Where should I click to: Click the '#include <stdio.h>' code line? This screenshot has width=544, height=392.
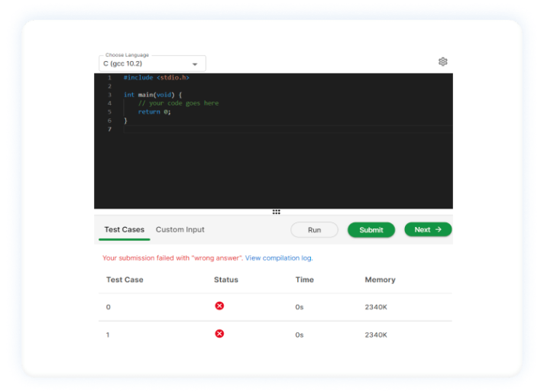pos(157,77)
